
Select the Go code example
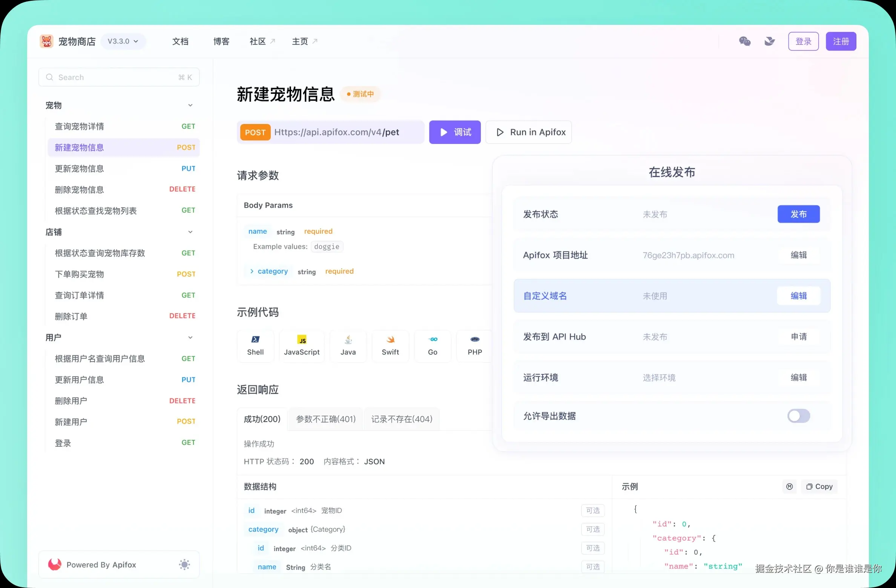tap(432, 346)
